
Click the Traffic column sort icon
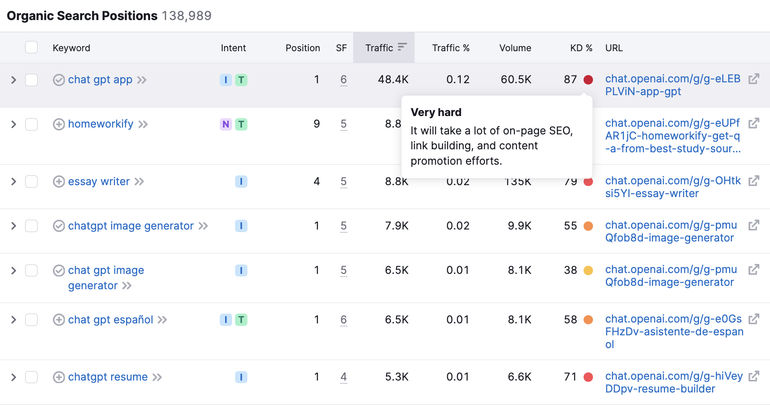tap(402, 47)
